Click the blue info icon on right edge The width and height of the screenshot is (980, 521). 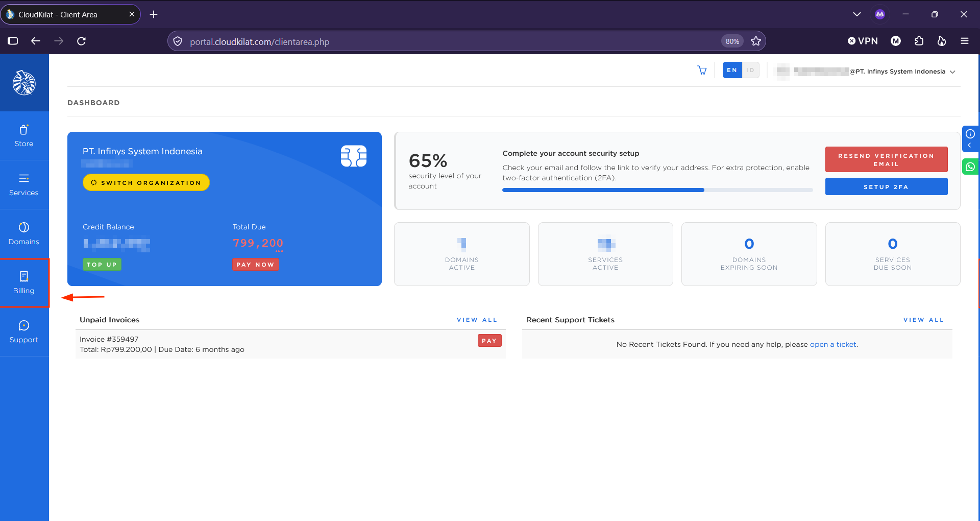click(x=970, y=134)
